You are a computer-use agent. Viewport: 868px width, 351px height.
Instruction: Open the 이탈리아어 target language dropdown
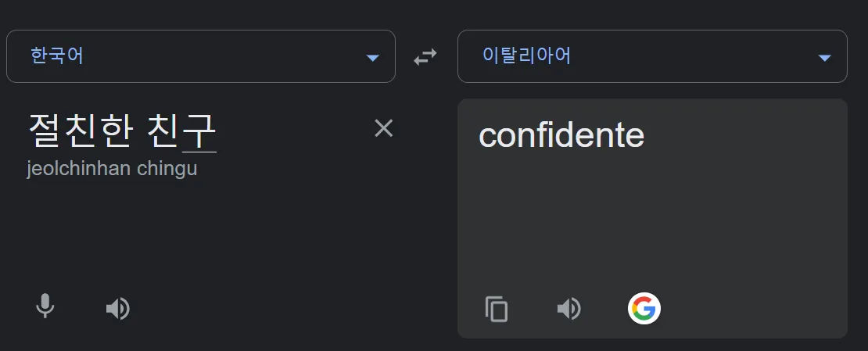tap(651, 56)
